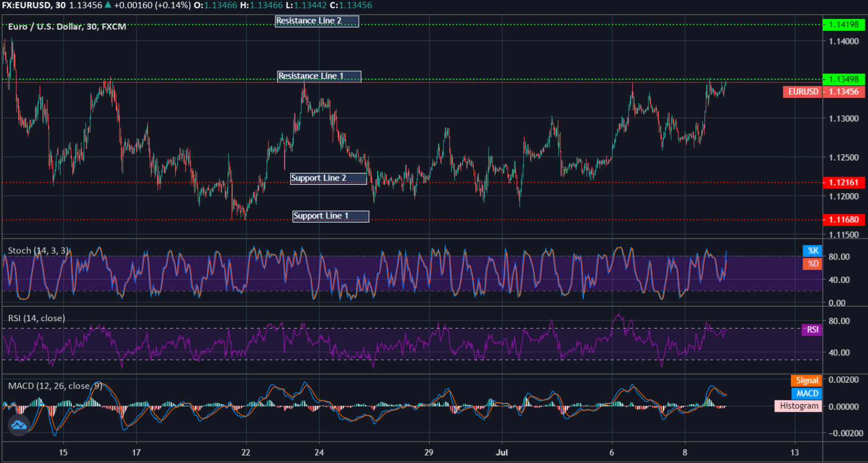Click the orange Signal label
868x463 pixels.
(806, 381)
